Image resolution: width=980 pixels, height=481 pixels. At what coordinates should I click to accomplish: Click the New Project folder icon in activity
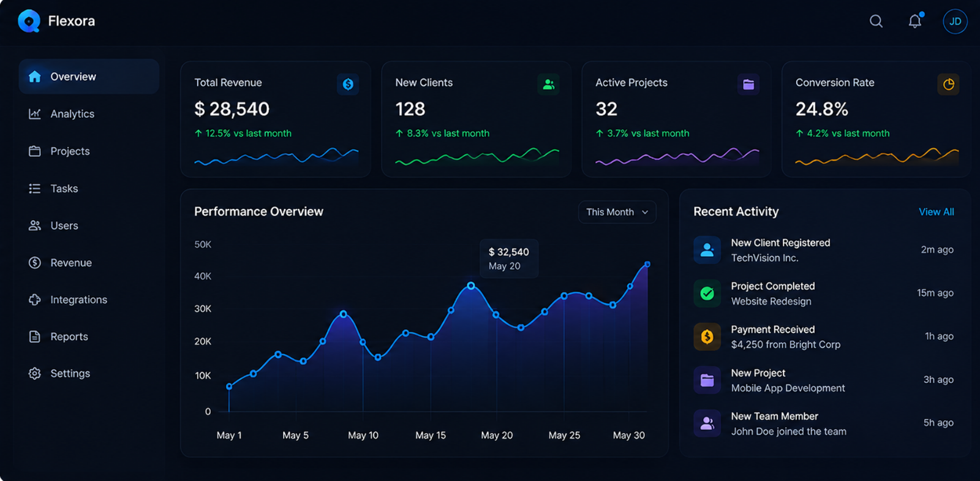tap(707, 380)
